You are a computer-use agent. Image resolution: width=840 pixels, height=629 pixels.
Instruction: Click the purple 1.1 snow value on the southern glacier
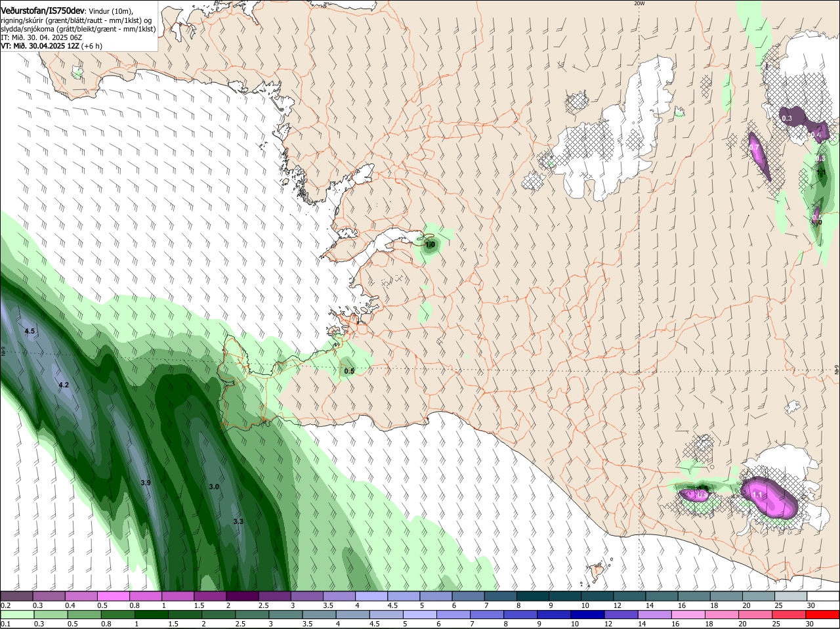757,494
